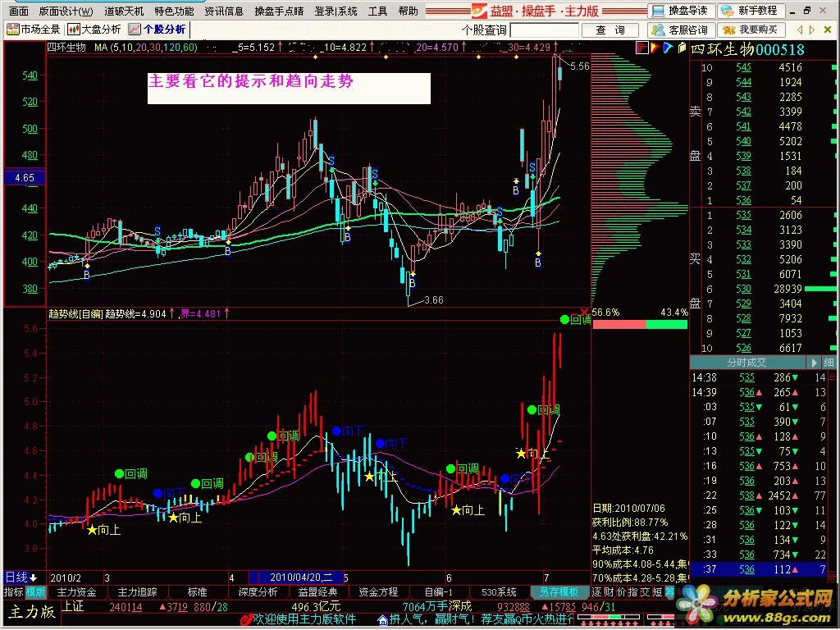Open the 特色功能 menu
The width and height of the screenshot is (840, 630).
[174, 11]
